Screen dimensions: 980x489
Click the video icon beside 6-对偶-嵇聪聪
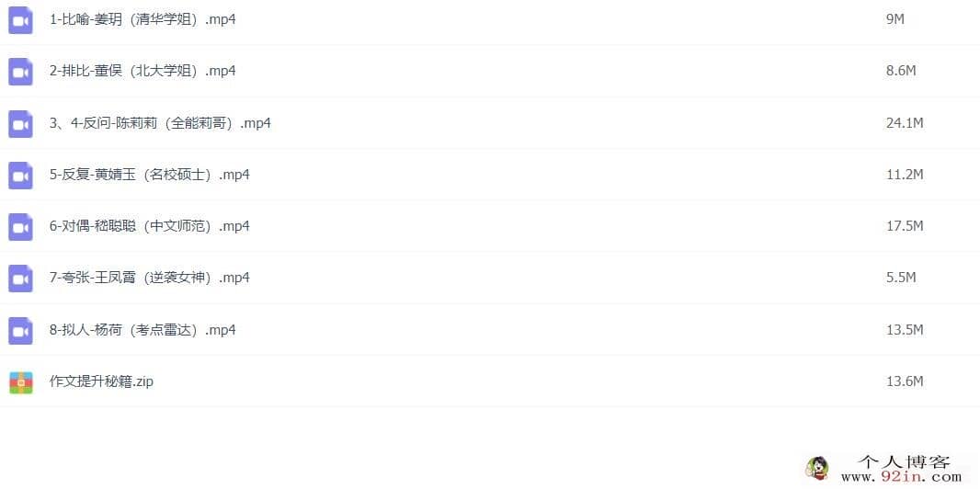pos(20,227)
